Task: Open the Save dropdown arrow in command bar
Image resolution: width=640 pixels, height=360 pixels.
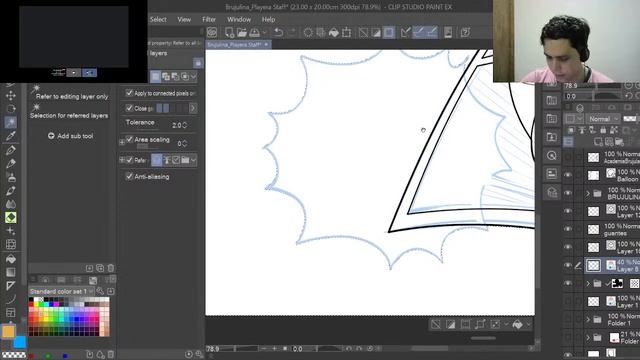Action: pyautogui.click(x=264, y=32)
